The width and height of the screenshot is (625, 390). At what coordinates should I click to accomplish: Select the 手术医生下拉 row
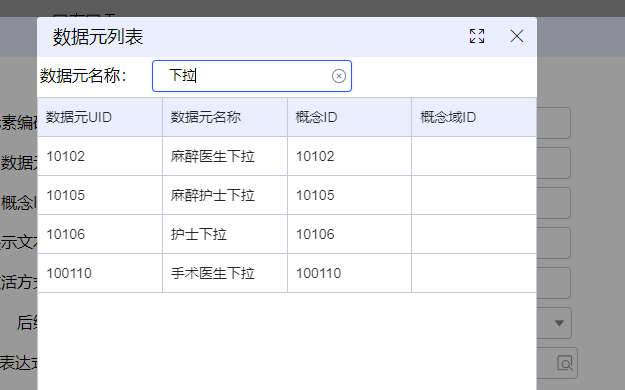click(x=287, y=273)
